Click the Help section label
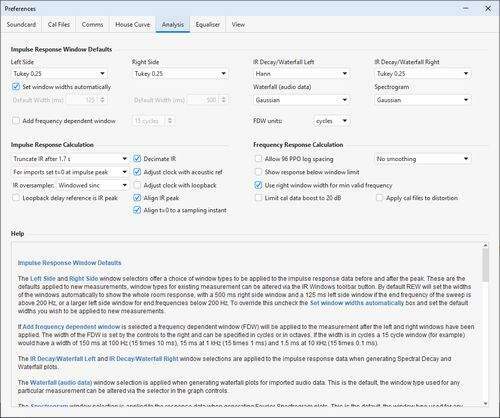 click(x=17, y=234)
